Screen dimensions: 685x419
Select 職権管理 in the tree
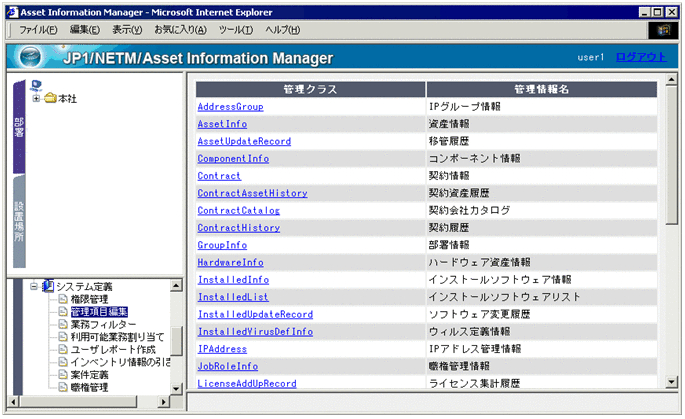(90, 387)
